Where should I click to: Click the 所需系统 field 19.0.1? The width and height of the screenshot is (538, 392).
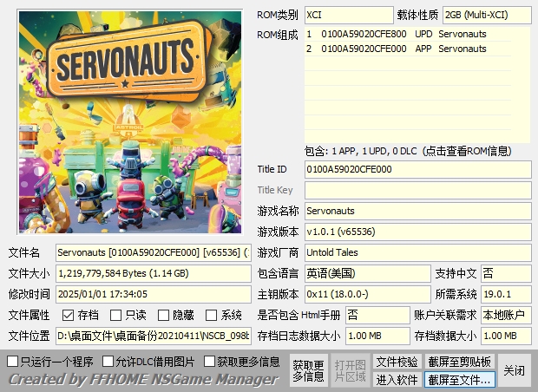click(506, 294)
